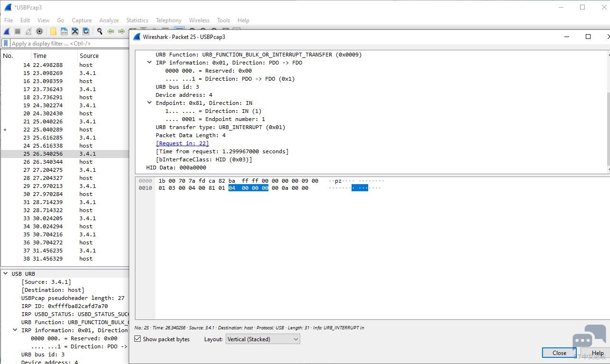The height and width of the screenshot is (364, 610).
Task: Go back with the green left arrow
Action: [111, 31]
